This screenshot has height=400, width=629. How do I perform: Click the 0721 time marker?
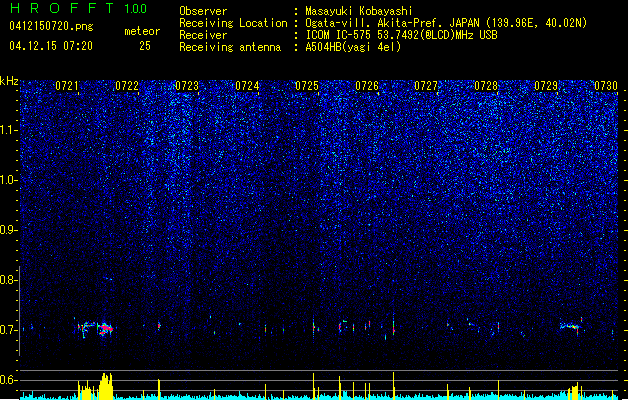67,86
